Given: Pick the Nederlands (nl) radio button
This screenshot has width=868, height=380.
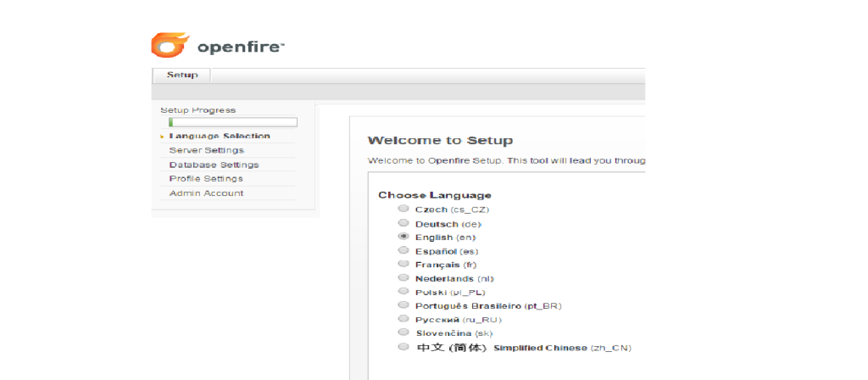Looking at the screenshot, I should coord(403,277).
